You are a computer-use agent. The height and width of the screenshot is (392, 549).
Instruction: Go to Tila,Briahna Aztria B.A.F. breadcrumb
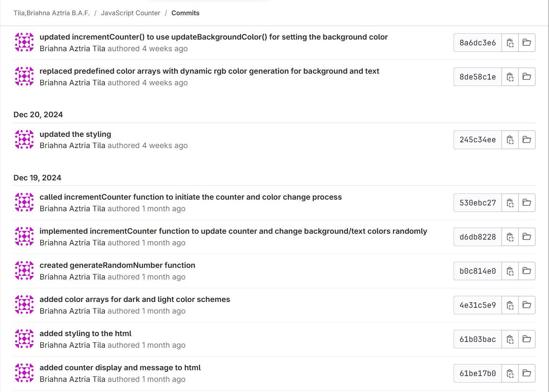point(52,13)
